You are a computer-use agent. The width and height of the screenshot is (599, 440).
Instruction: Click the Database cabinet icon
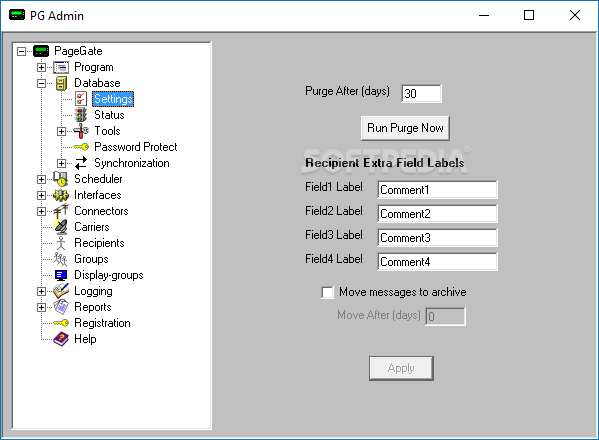click(x=61, y=83)
